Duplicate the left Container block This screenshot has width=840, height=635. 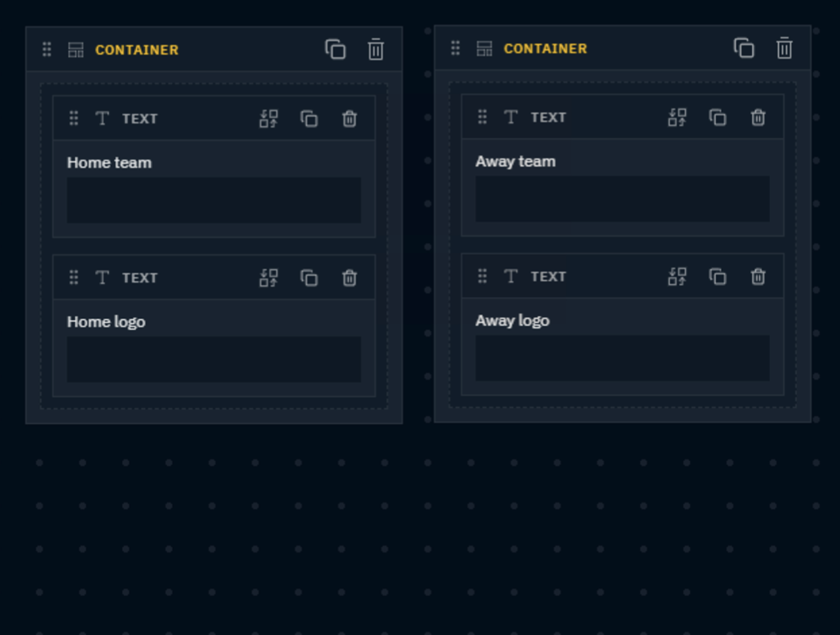(336, 49)
